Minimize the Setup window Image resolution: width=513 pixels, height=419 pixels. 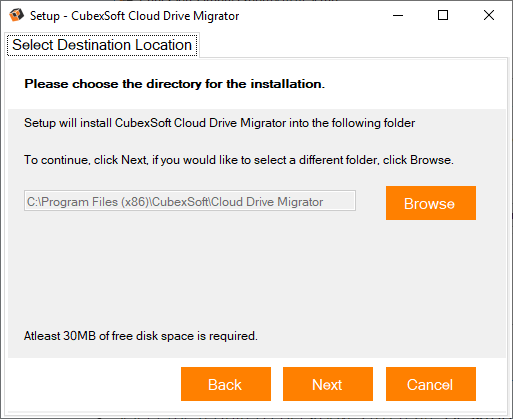pos(398,15)
